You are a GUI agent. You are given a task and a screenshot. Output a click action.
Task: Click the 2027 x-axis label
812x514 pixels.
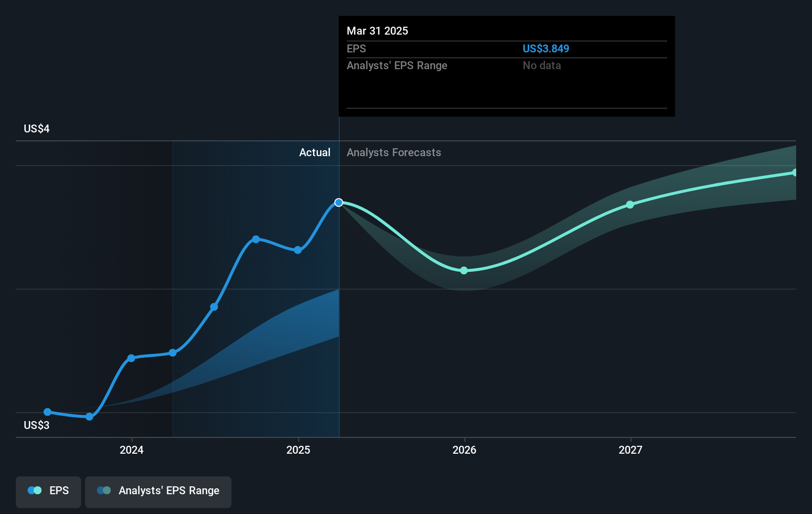click(631, 450)
